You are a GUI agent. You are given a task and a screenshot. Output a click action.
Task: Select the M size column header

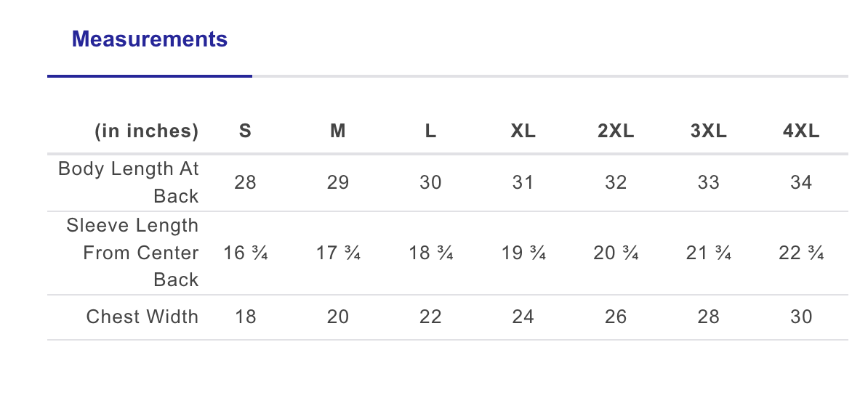pos(338,131)
